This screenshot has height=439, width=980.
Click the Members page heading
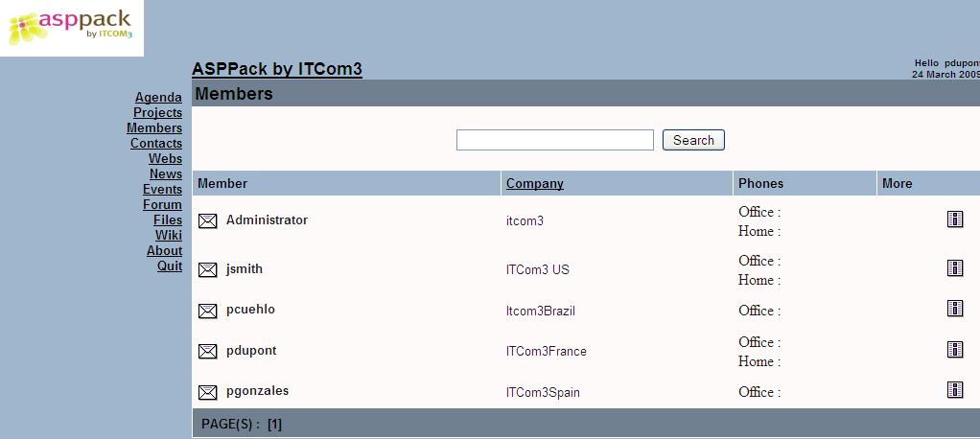[x=234, y=94]
